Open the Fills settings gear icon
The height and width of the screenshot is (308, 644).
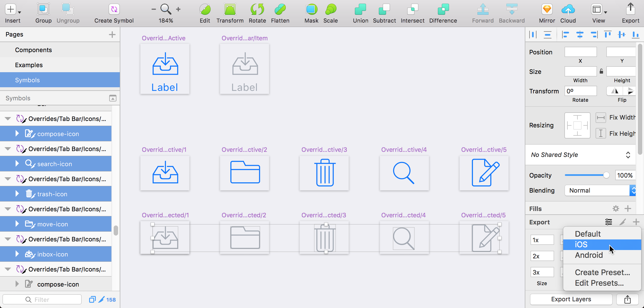pyautogui.click(x=616, y=208)
